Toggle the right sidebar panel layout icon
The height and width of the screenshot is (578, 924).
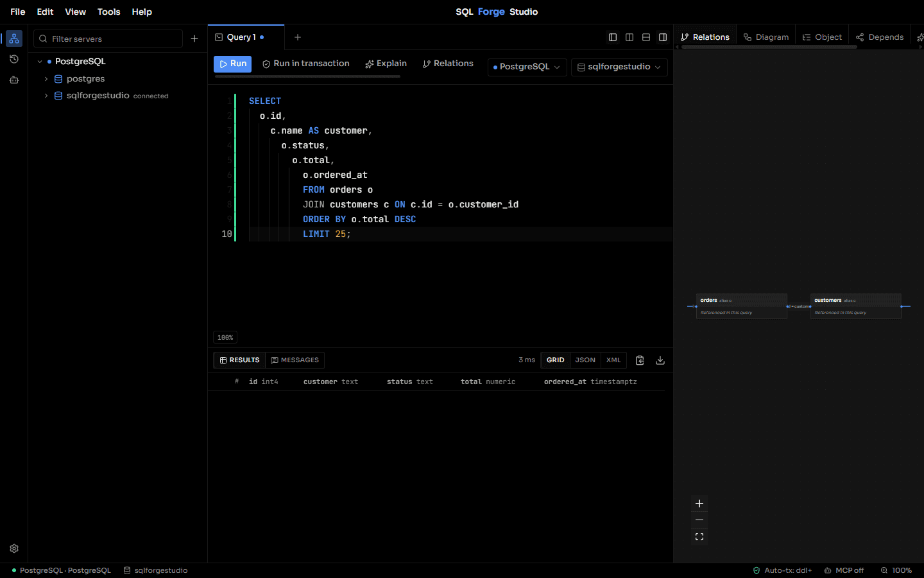click(x=663, y=37)
